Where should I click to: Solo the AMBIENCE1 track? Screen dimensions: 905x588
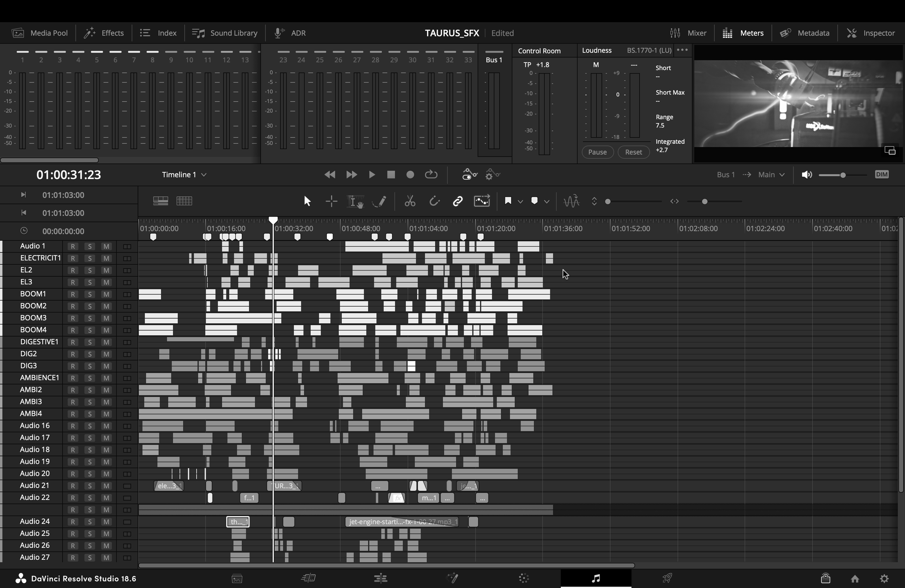point(90,378)
